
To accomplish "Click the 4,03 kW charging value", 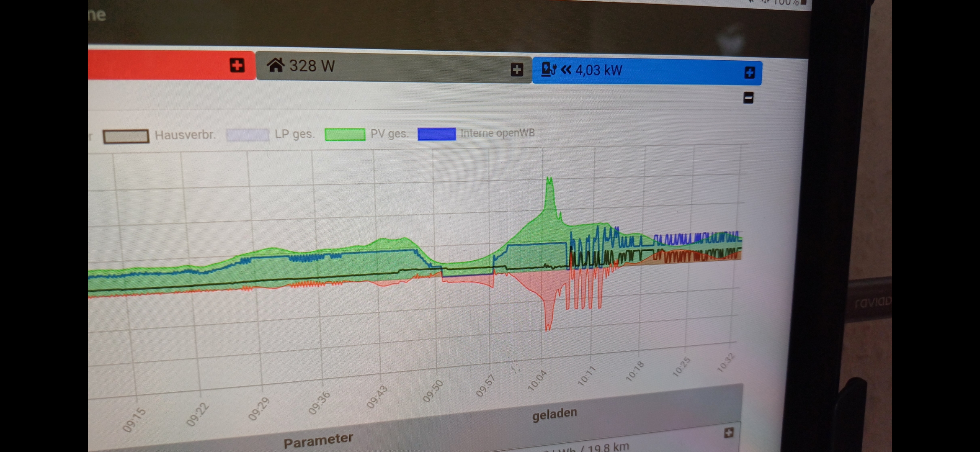I will click(599, 70).
